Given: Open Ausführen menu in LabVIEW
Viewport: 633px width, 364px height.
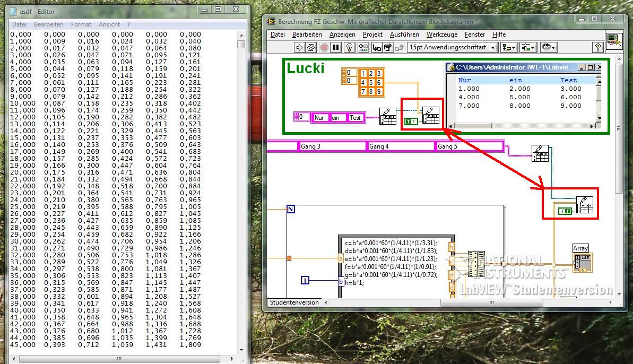Looking at the screenshot, I should 404,34.
